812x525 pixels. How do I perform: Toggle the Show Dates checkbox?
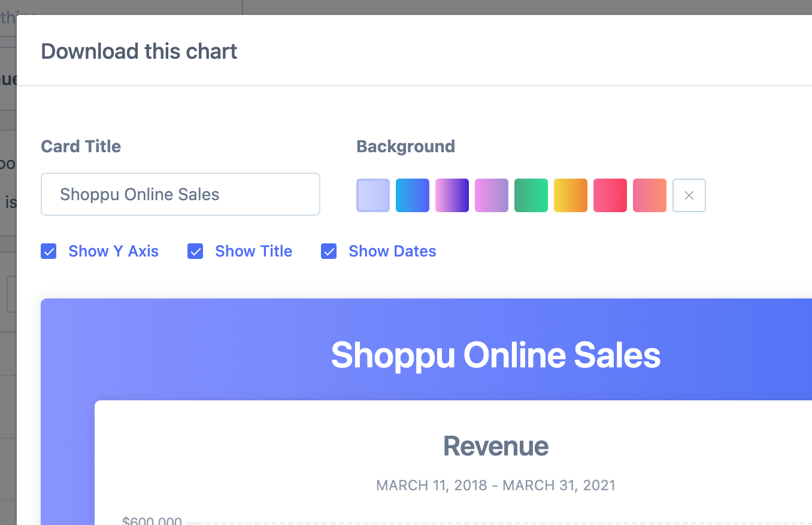[x=329, y=251]
